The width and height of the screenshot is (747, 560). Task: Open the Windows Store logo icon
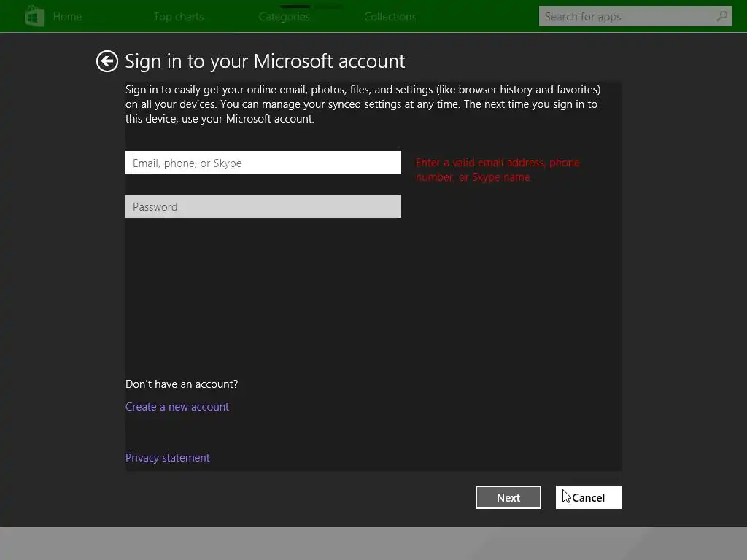[x=34, y=16]
